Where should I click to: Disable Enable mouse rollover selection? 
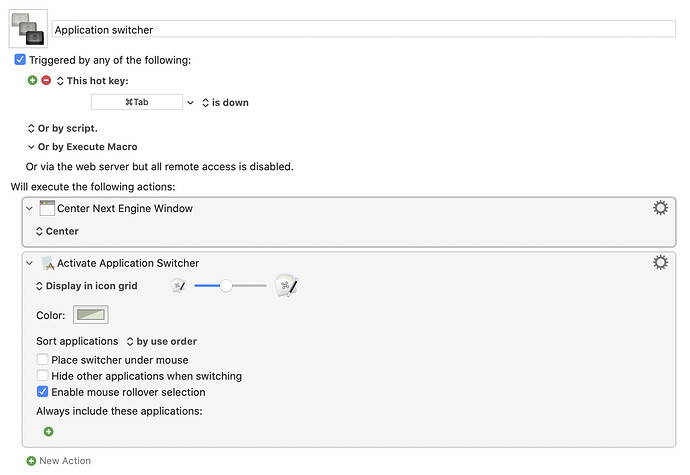tap(42, 392)
